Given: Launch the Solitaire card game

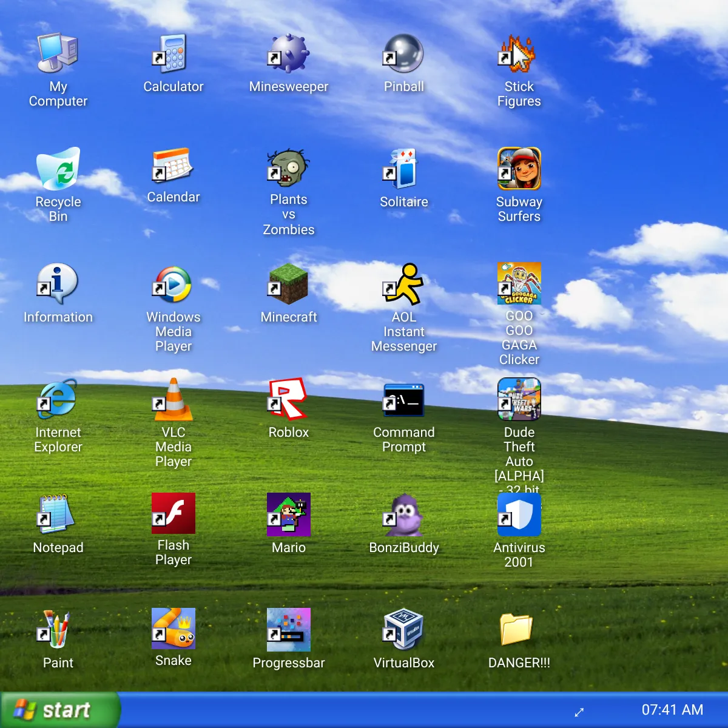Looking at the screenshot, I should point(404,169).
